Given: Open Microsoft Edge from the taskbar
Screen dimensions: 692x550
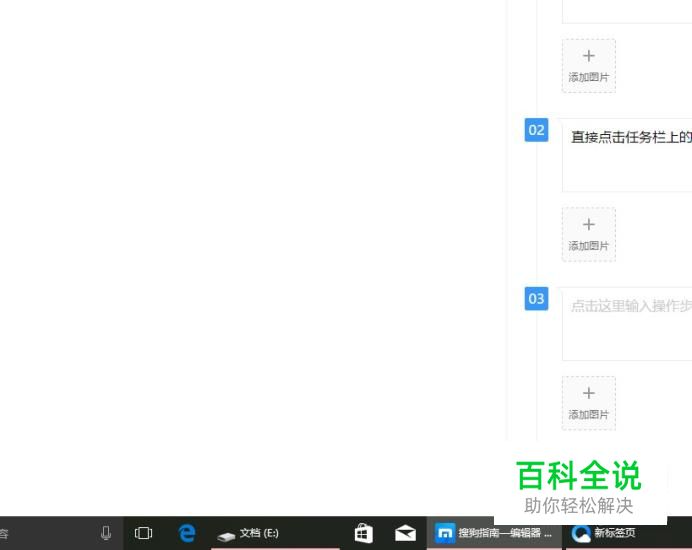Looking at the screenshot, I should [187, 533].
